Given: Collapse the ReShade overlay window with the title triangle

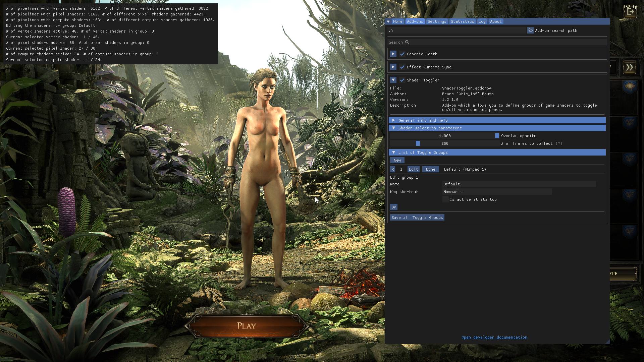Looking at the screenshot, I should [388, 21].
